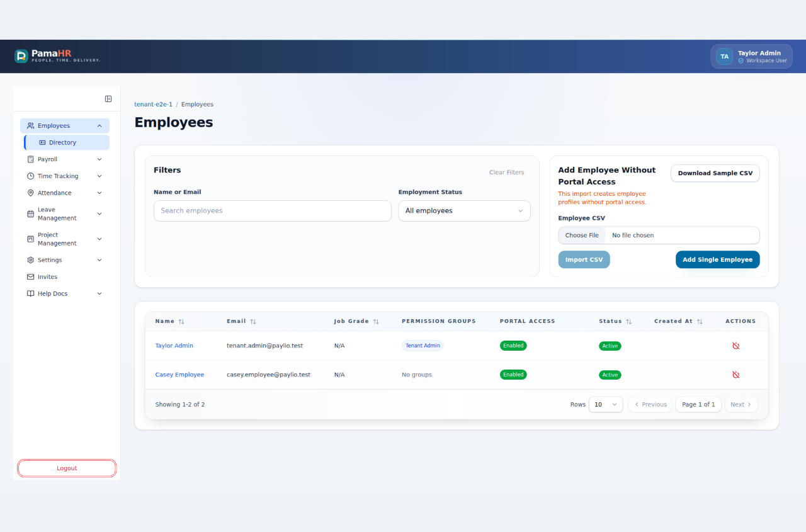Click the Employees people icon in sidebar
The image size is (806, 532).
click(x=31, y=126)
